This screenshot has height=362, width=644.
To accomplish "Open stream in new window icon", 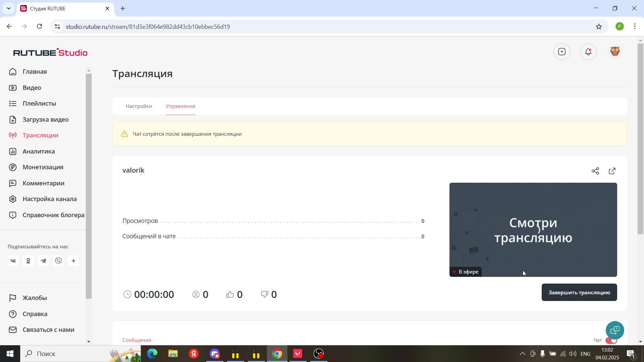I will click(x=612, y=171).
